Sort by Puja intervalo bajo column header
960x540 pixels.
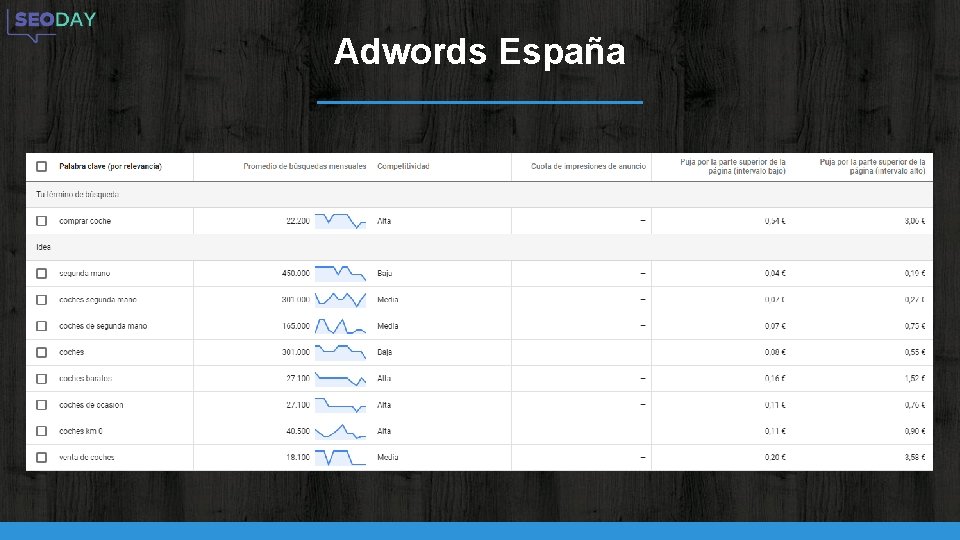point(732,167)
